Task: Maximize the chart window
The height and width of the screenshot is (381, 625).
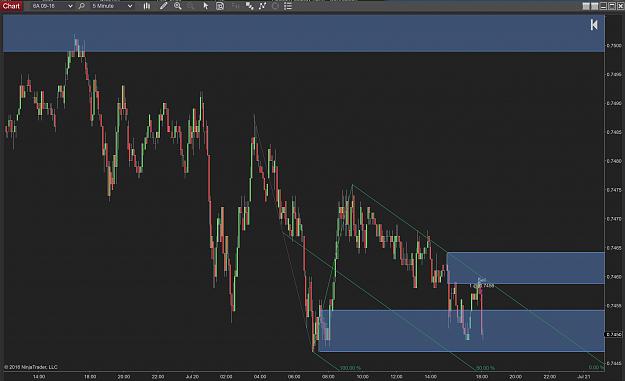Action: (x=612, y=6)
